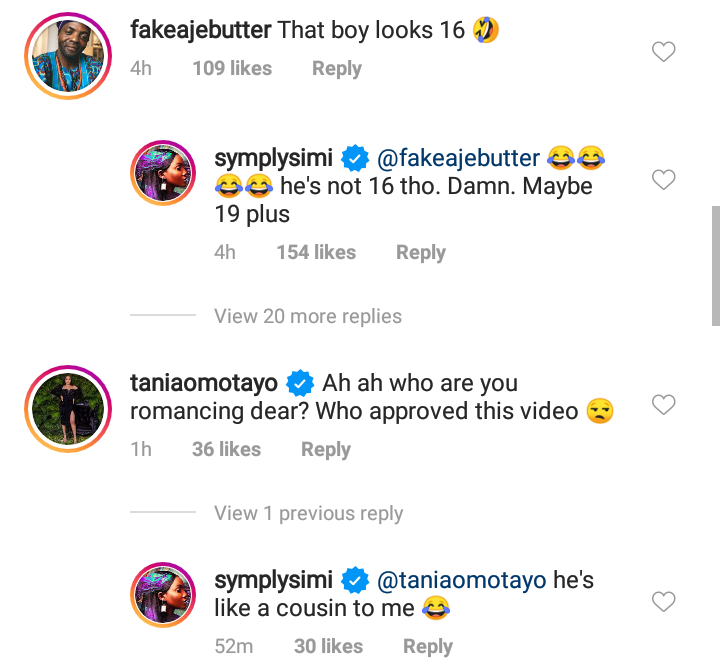Click the scrollbar thumb on the right
This screenshot has height=665, width=720.
click(x=715, y=265)
